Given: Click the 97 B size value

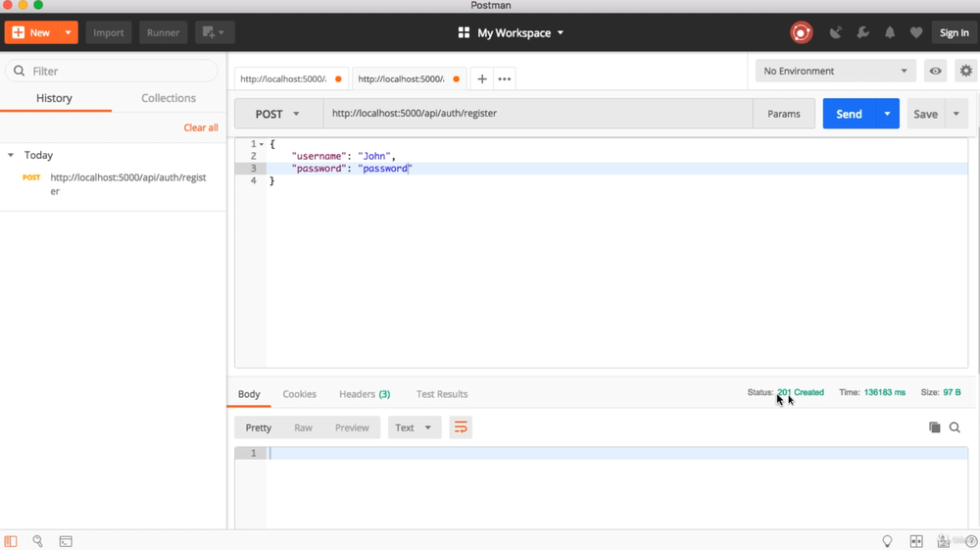Looking at the screenshot, I should pyautogui.click(x=952, y=392).
